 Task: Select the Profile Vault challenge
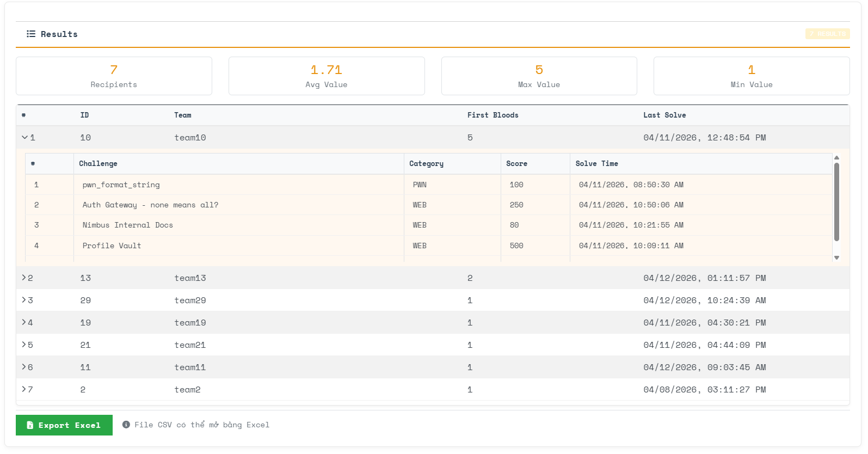[x=112, y=246]
